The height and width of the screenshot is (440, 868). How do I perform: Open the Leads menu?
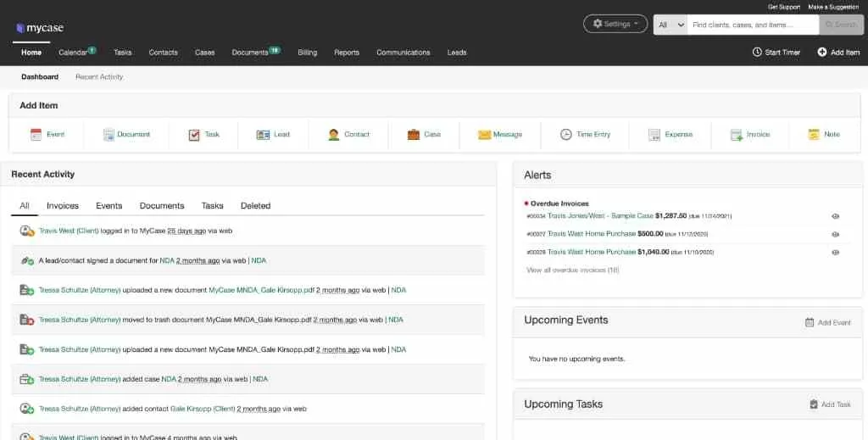[x=457, y=52]
